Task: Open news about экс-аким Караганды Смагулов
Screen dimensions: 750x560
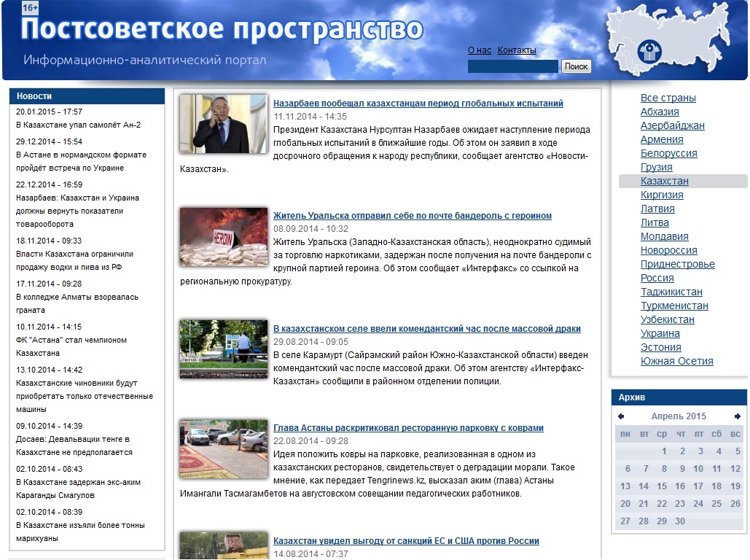Action: (x=78, y=489)
